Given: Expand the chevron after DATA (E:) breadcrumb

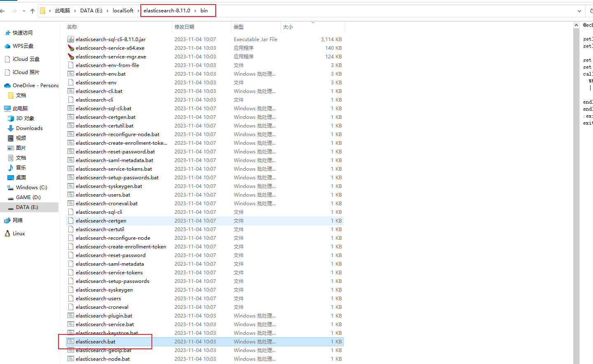Looking at the screenshot, I should 107,11.
